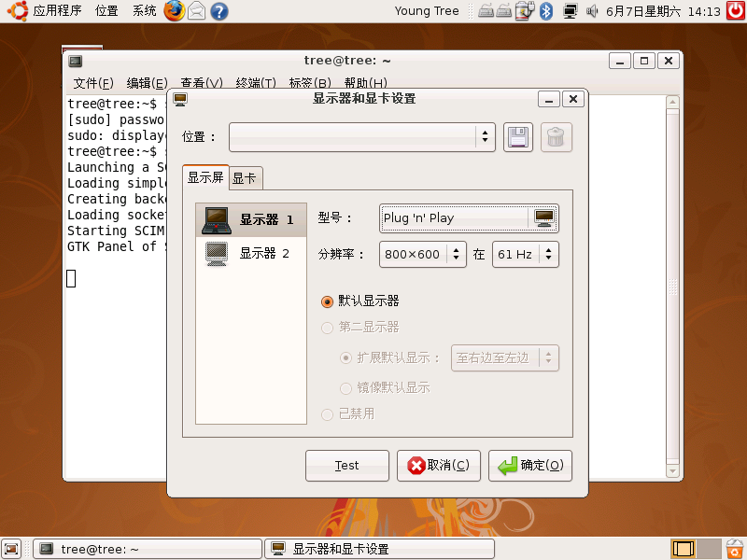Launch the mail client icon
Viewport: 747px width, 560px height.
(197, 11)
